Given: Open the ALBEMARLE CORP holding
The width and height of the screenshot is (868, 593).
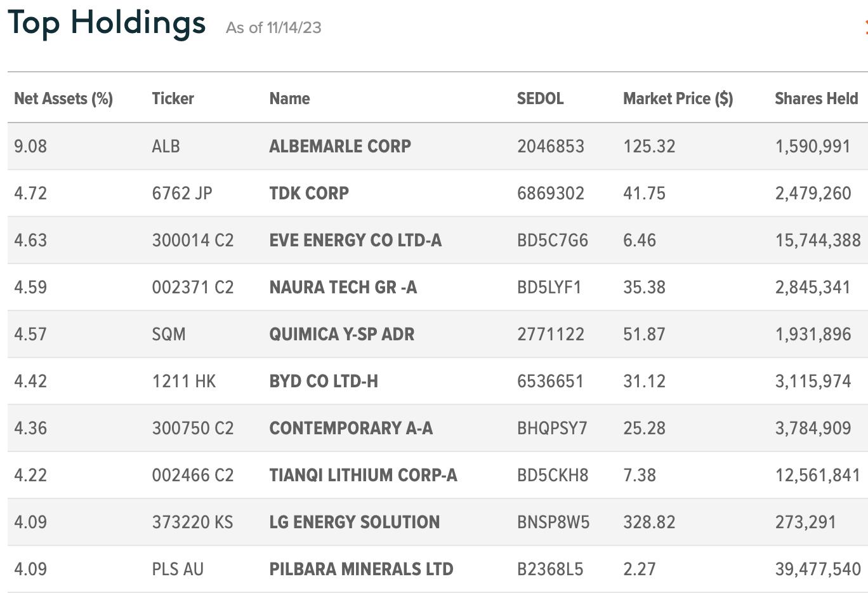Looking at the screenshot, I should click(340, 146).
